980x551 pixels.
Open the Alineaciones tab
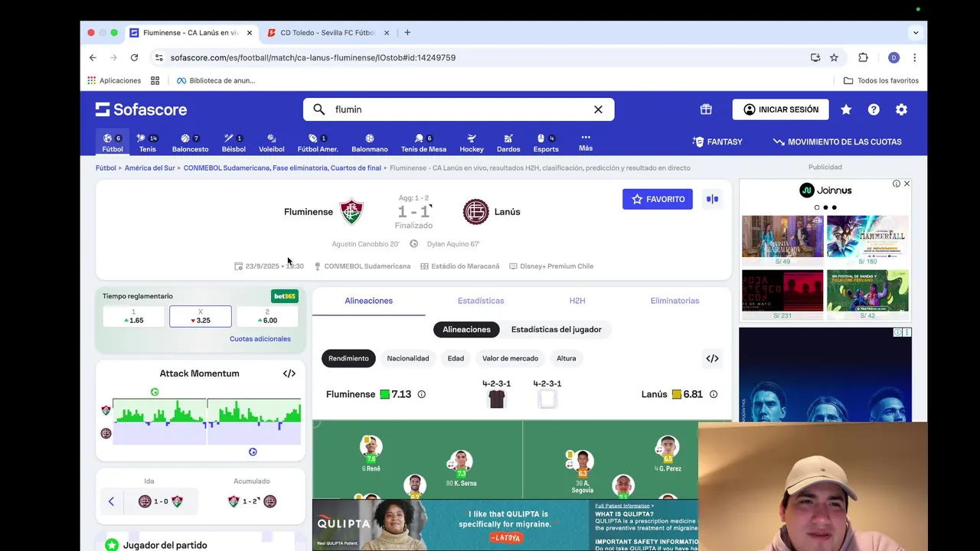point(368,301)
